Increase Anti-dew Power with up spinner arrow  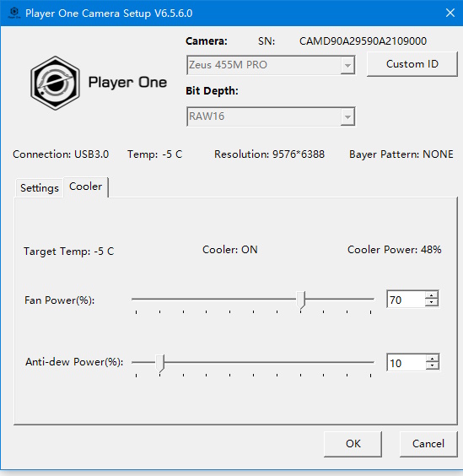click(432, 359)
